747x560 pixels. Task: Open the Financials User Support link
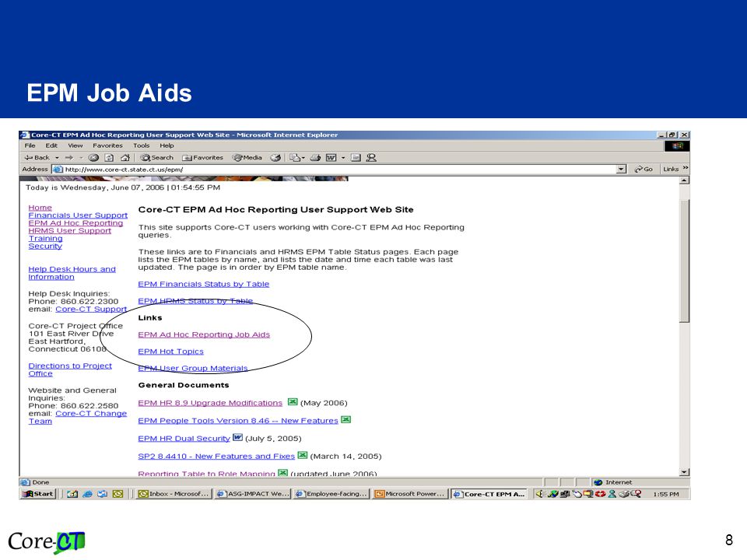click(x=78, y=215)
